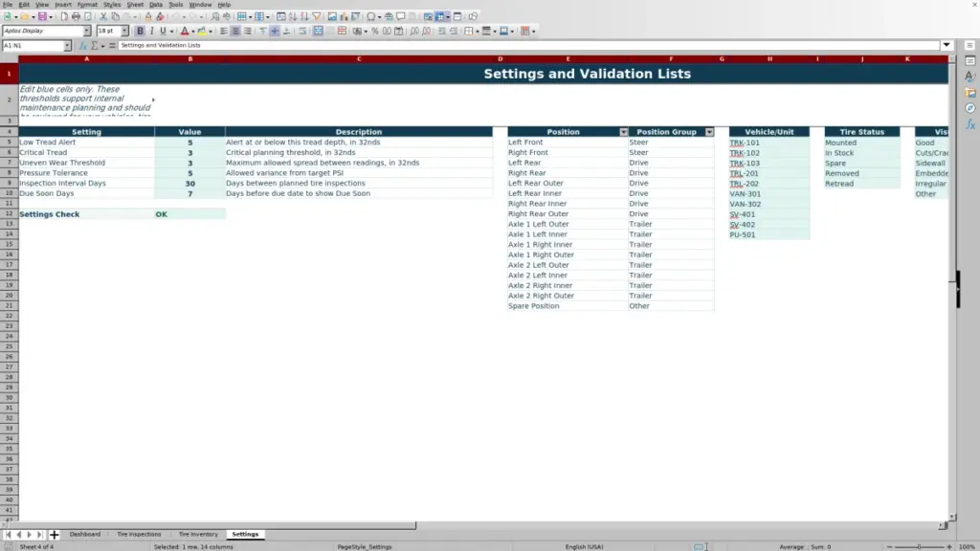The height and width of the screenshot is (551, 980).
Task: Click the Zoom Out minus button
Action: 889,546
